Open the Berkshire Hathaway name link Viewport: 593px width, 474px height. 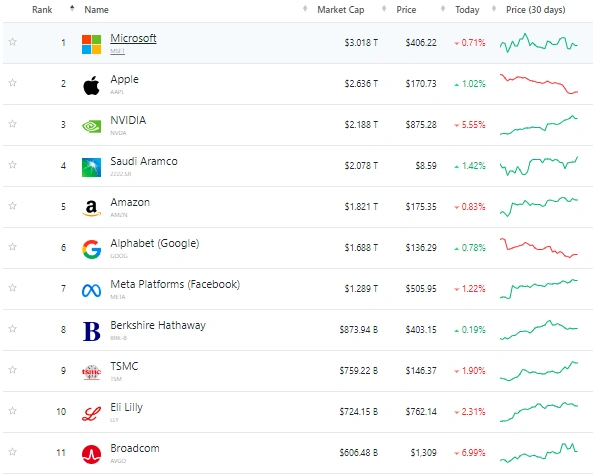coord(158,325)
